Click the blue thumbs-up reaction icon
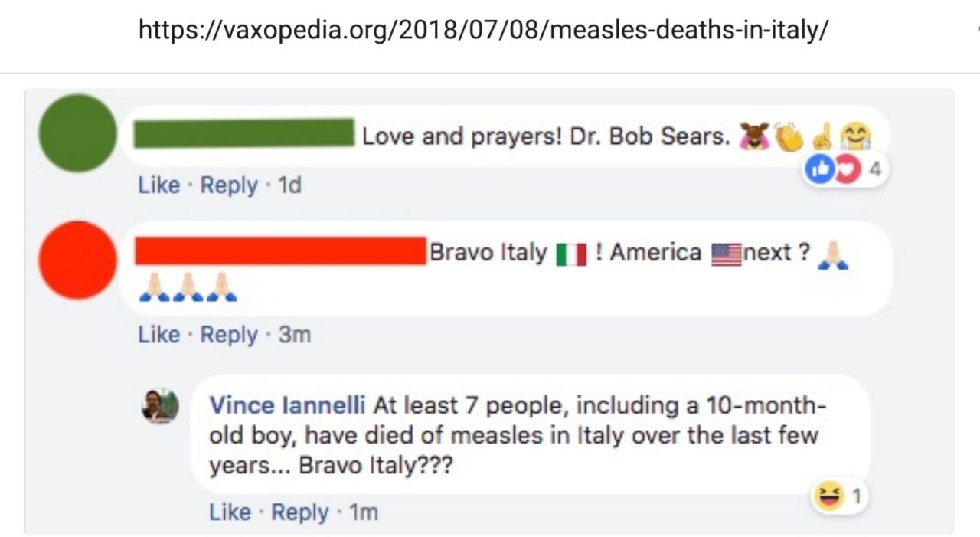 818,170
